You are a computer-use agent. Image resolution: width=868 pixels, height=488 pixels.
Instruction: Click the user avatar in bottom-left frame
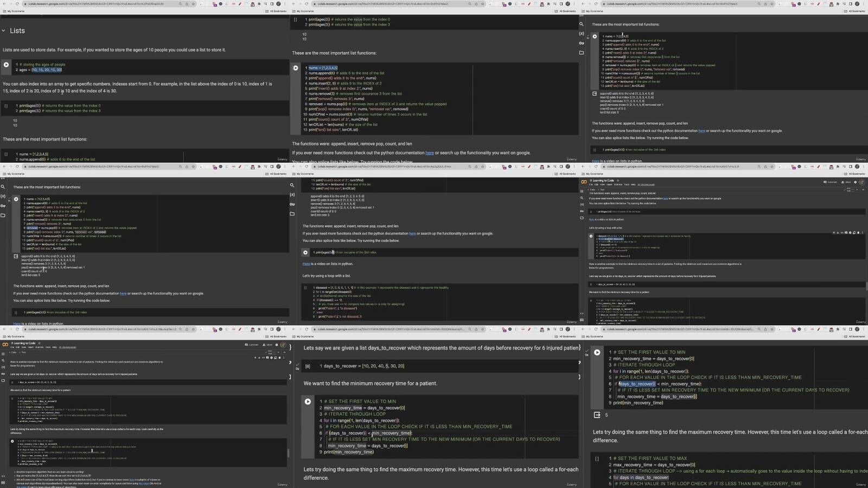(x=283, y=345)
